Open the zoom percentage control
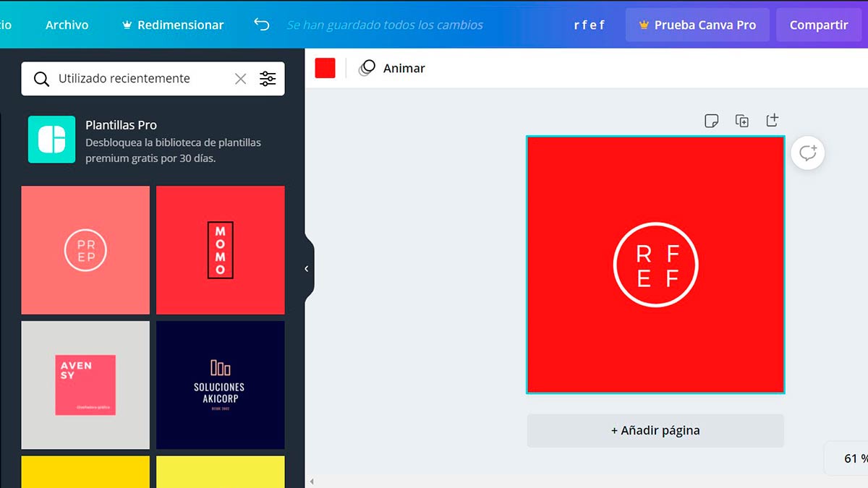 coord(850,458)
